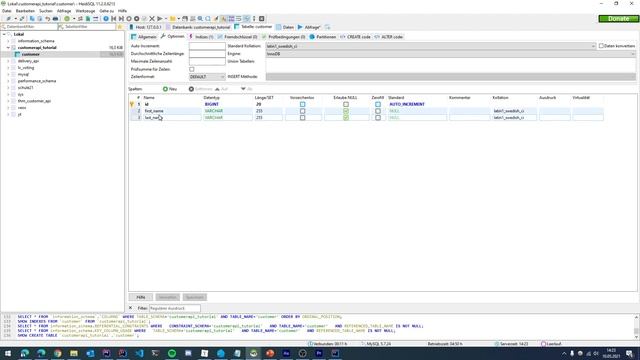Click the X cancel icon in toolbar
This screenshot has height=360, width=640.
(152, 19)
